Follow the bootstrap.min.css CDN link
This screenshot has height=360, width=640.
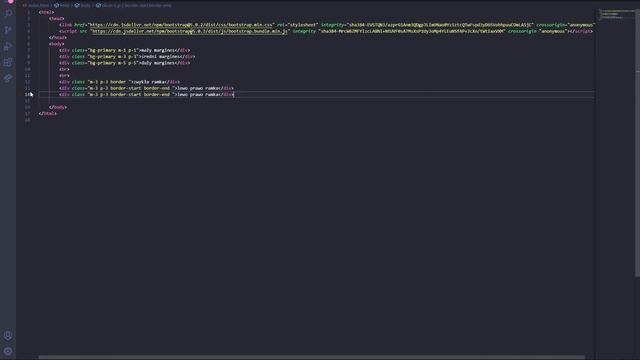pos(181,25)
